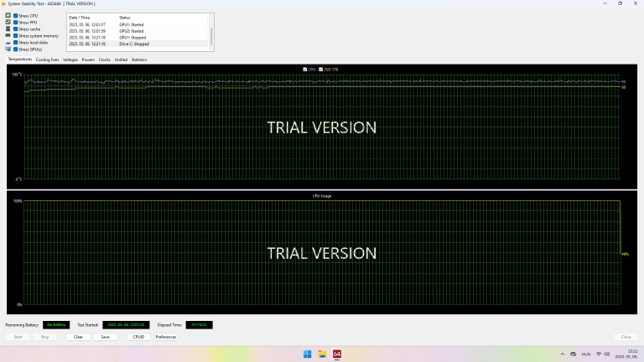Click the cloud sync tray icon
Viewport: 644px width, 362px height.
573,354
